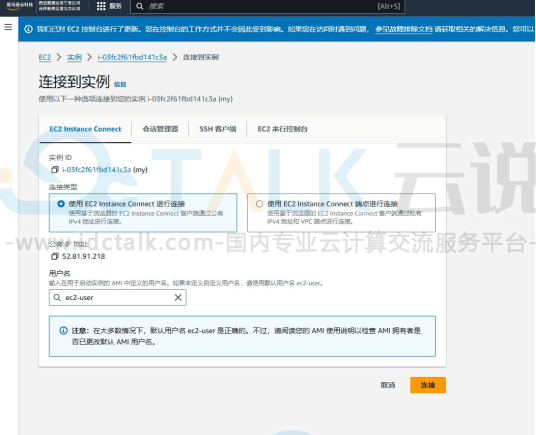
Task: Click the region label beside AWS logo
Action: point(59,6)
